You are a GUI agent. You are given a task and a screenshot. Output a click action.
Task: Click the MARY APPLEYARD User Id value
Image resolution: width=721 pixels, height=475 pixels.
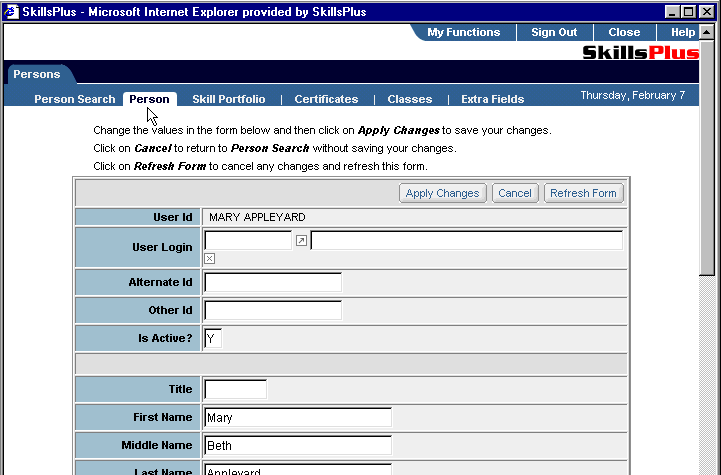pos(257,217)
